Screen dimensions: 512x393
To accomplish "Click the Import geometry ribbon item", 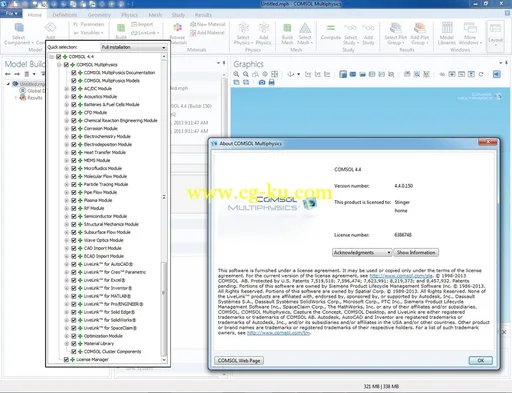I will 142,24.
